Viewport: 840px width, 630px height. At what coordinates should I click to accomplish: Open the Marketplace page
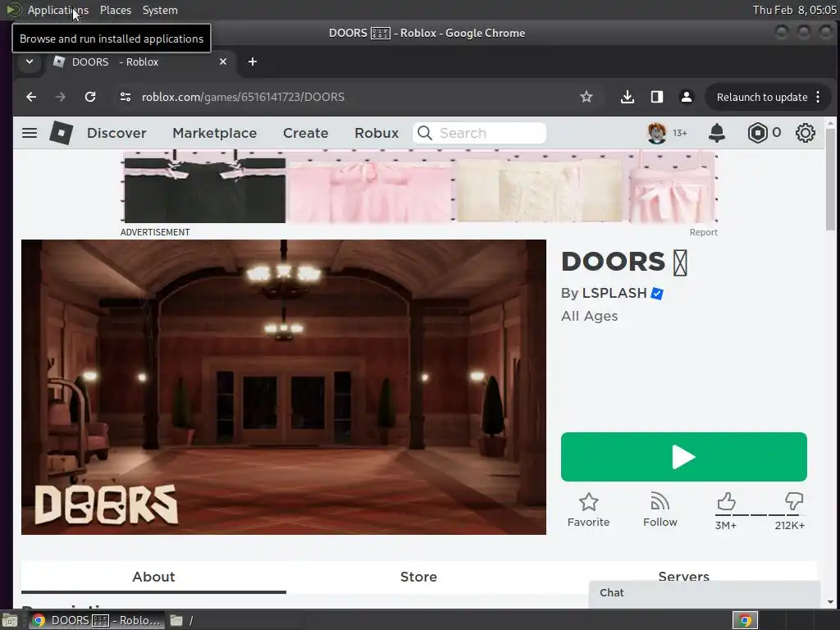[214, 133]
